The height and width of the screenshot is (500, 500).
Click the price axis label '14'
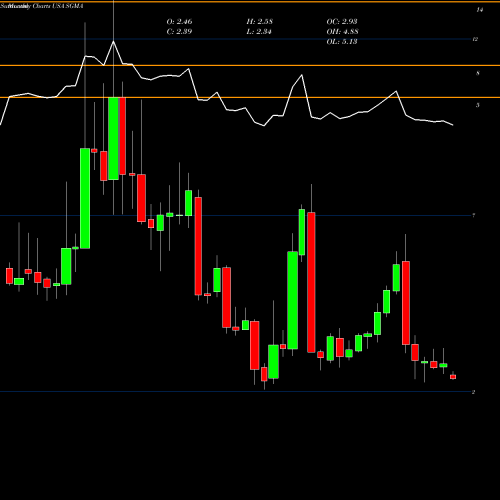tap(479, 10)
